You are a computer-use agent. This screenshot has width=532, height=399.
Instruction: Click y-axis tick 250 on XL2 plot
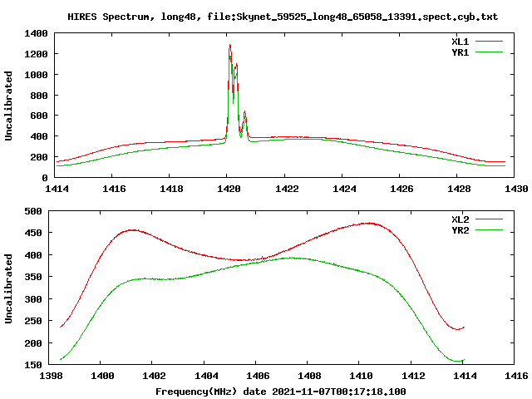point(33,321)
